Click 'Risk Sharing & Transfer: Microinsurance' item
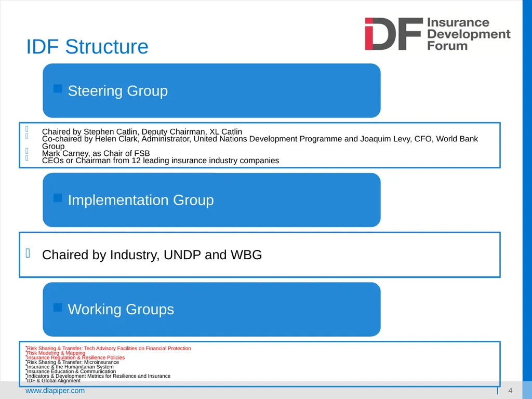This screenshot has width=532, height=399. [73, 362]
